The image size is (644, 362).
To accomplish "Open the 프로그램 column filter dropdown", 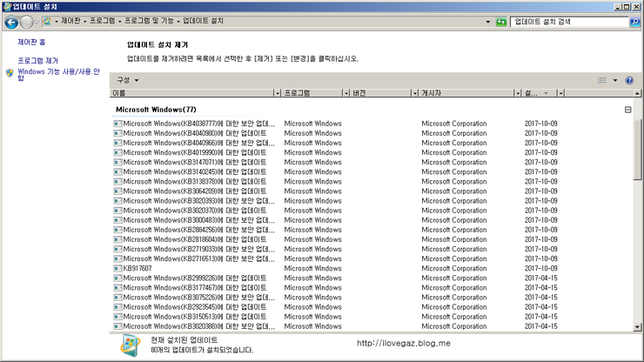I will [x=345, y=93].
